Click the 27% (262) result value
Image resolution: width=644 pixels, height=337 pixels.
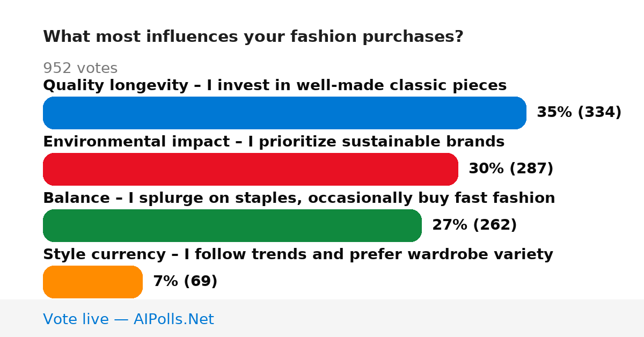[474, 225]
